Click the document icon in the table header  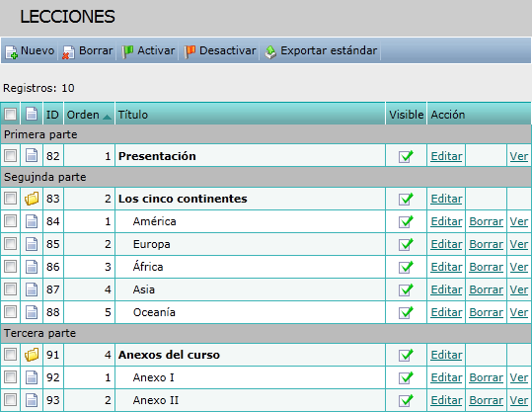coord(32,115)
